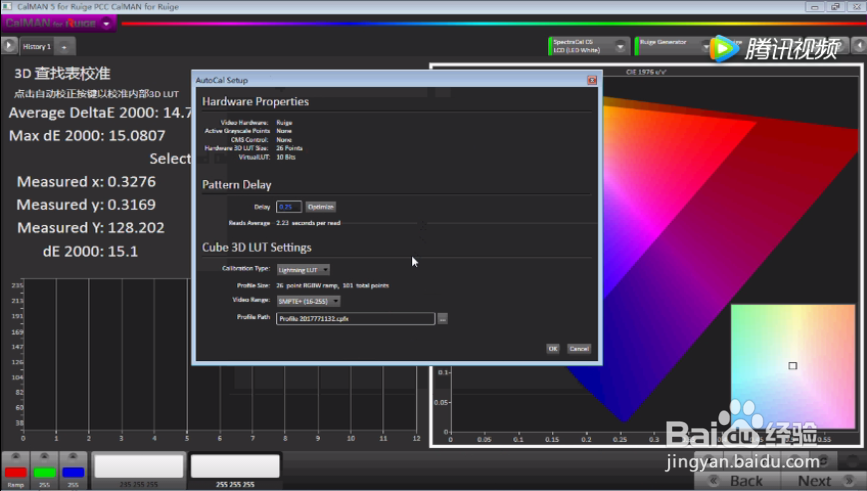
Task: Cancel the AutoCal Setup dialog
Action: [579, 349]
